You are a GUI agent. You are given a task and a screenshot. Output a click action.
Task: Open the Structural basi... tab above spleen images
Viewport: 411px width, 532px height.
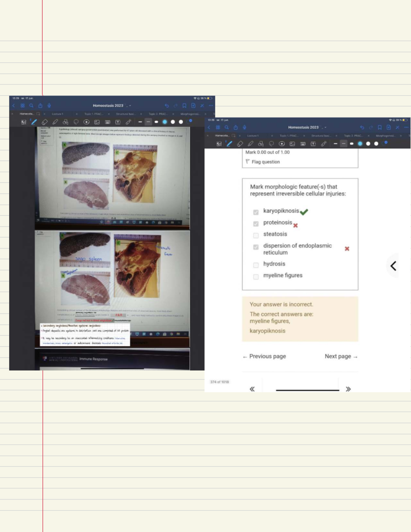tap(125, 114)
